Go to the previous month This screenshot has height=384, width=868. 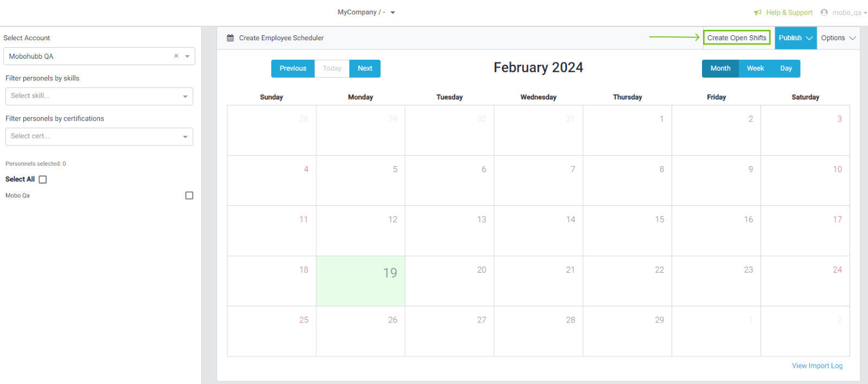click(292, 68)
